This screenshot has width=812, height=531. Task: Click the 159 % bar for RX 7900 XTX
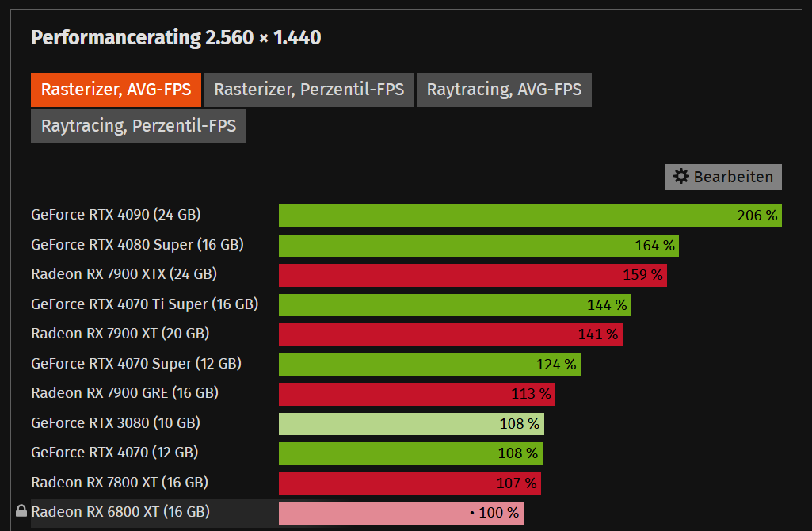coord(473,276)
